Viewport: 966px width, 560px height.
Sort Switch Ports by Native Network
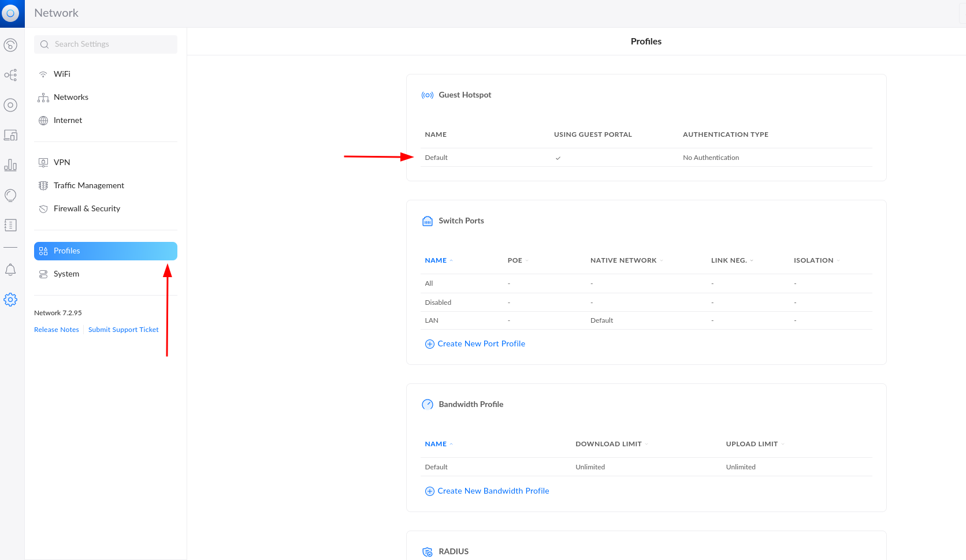pos(623,260)
